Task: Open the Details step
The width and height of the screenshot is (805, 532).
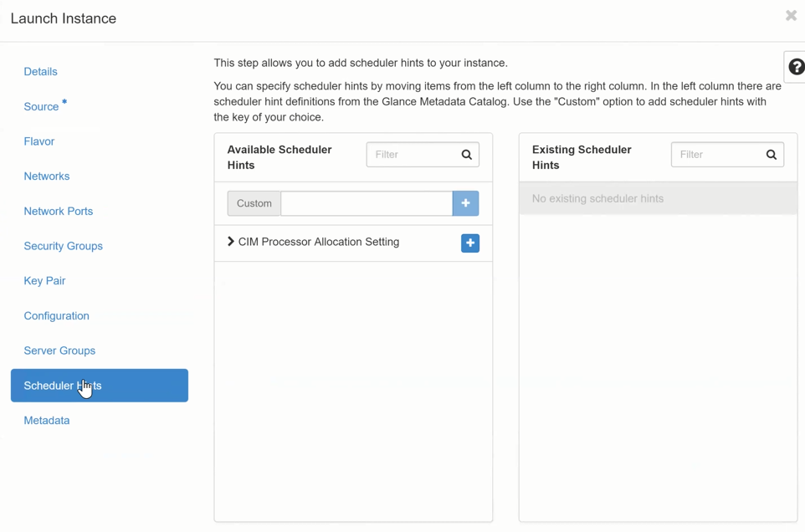Action: click(40, 72)
